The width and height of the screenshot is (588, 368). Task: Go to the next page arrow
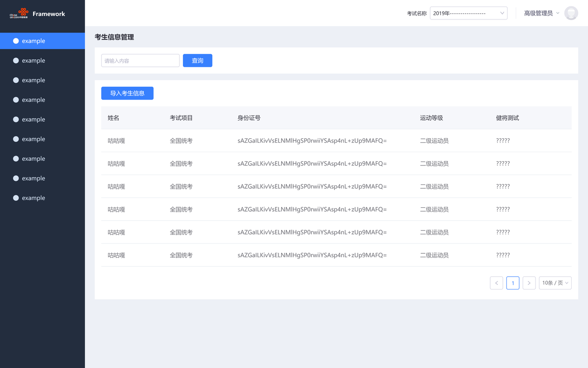click(529, 283)
